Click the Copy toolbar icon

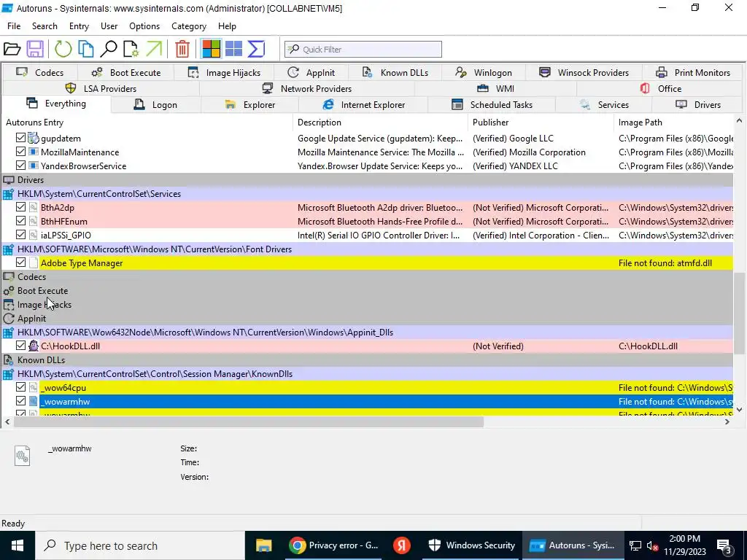(x=86, y=49)
